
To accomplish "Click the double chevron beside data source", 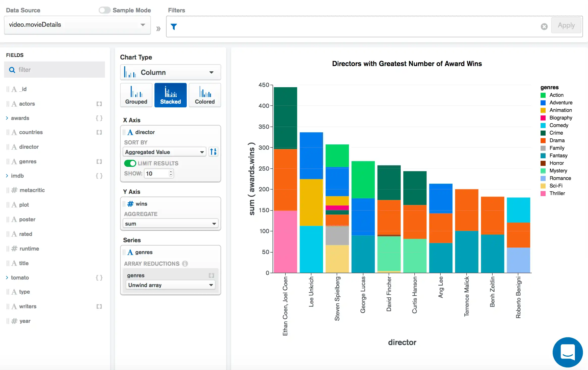I will point(158,29).
